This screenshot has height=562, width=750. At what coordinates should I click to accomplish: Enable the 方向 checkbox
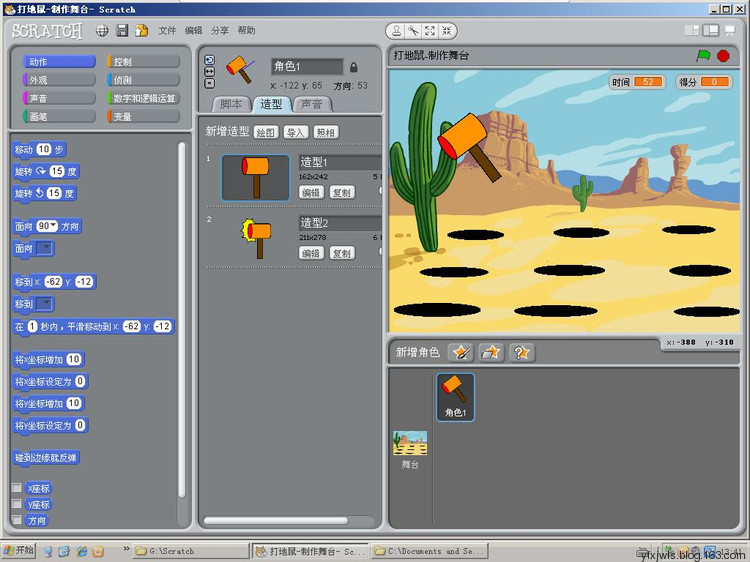click(x=17, y=519)
